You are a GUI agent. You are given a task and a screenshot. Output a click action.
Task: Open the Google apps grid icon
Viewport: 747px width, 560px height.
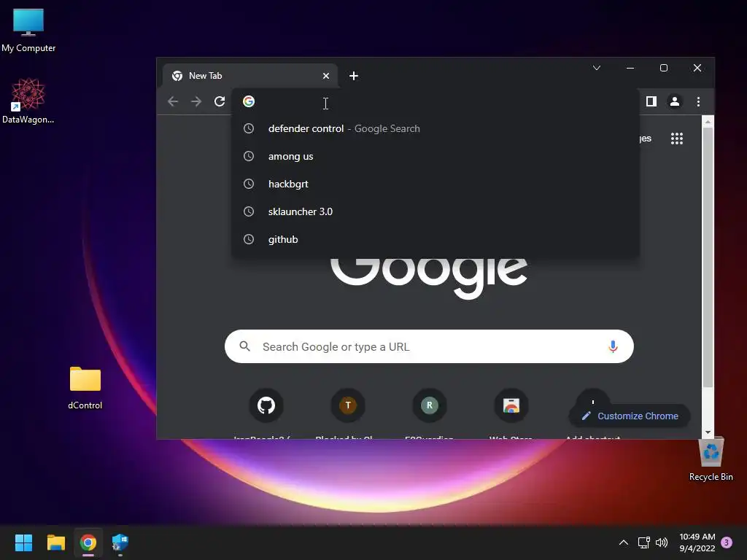[x=677, y=139]
